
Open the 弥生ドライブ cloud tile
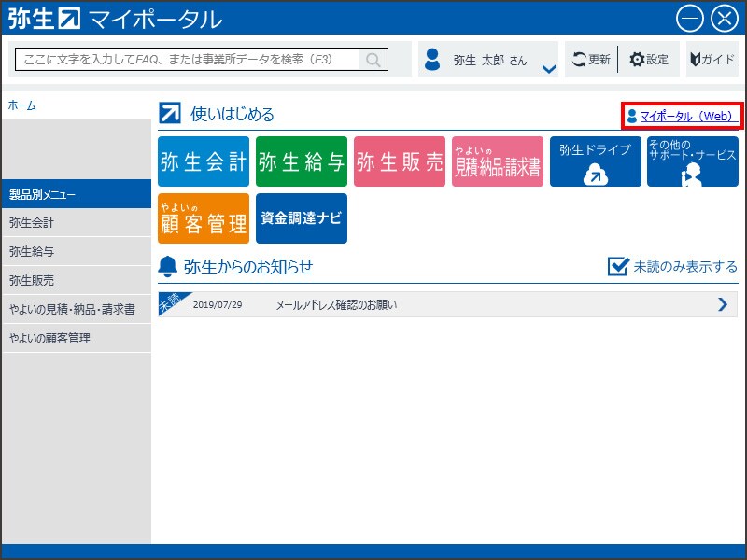[596, 161]
